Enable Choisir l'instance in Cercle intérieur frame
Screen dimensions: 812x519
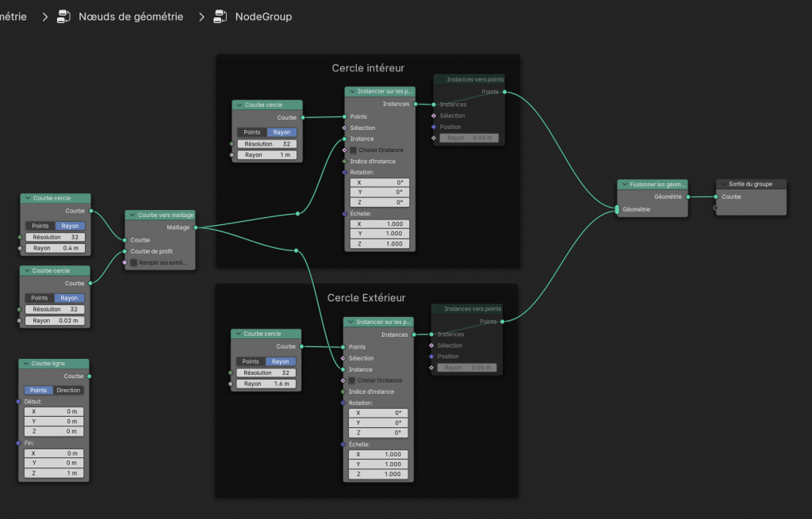(354, 150)
